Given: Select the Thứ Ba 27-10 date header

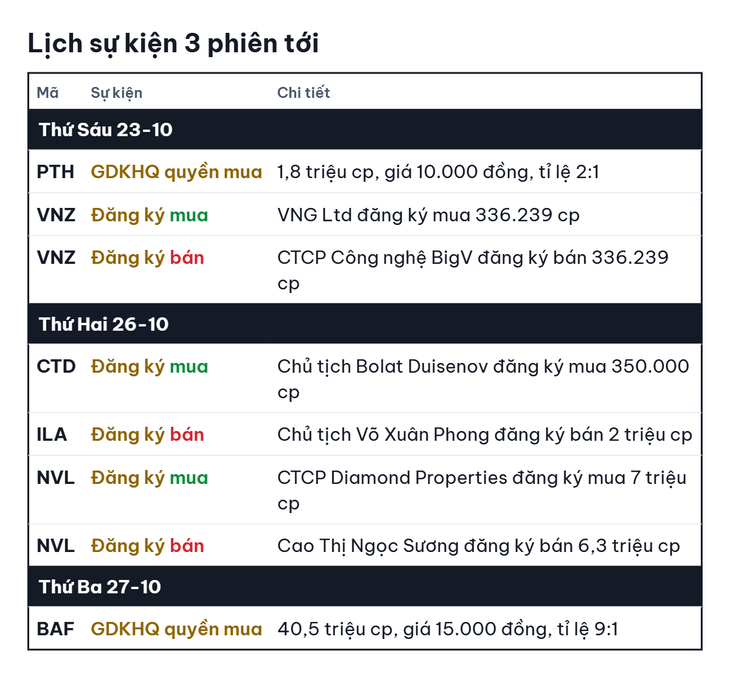Looking at the screenshot, I should pyautogui.click(x=365, y=586).
